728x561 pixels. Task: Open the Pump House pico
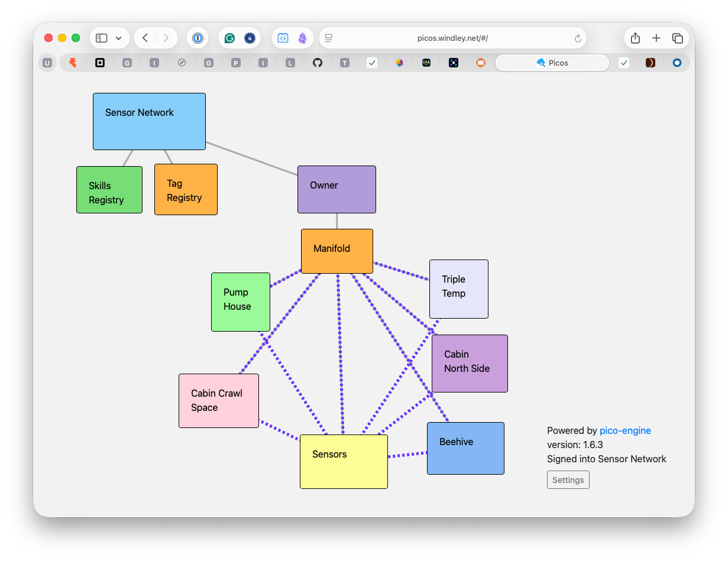[x=241, y=302]
